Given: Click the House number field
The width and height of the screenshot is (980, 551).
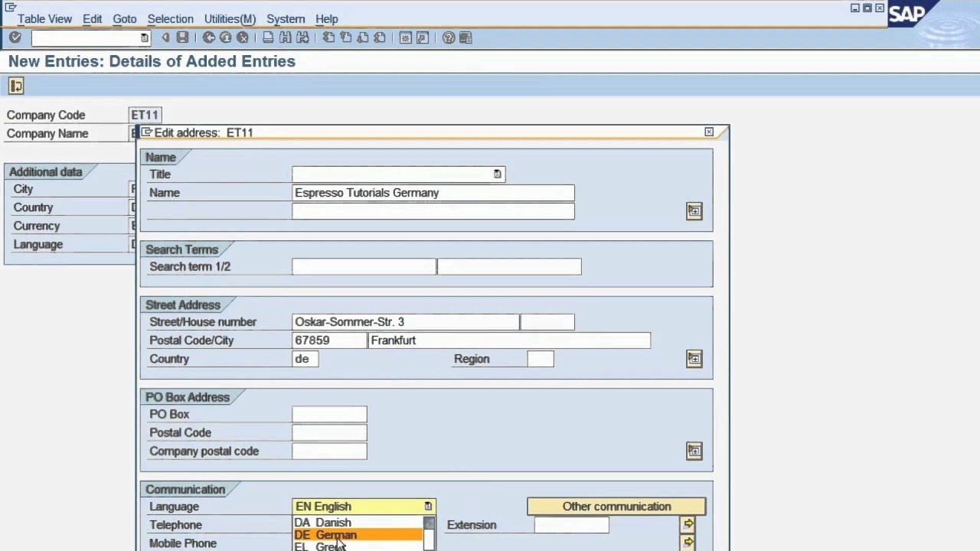Looking at the screenshot, I should 547,322.
